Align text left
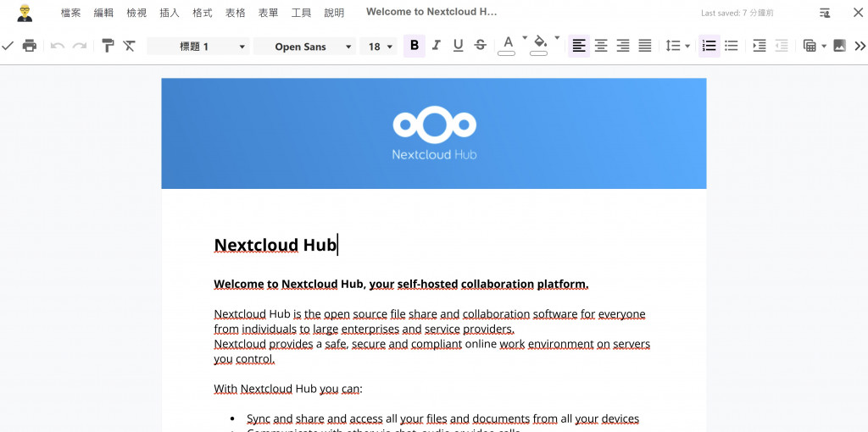868x432 pixels. (579, 46)
